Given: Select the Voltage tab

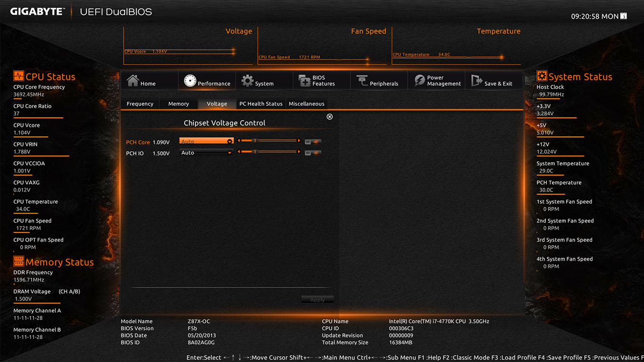Looking at the screenshot, I should [x=217, y=104].
